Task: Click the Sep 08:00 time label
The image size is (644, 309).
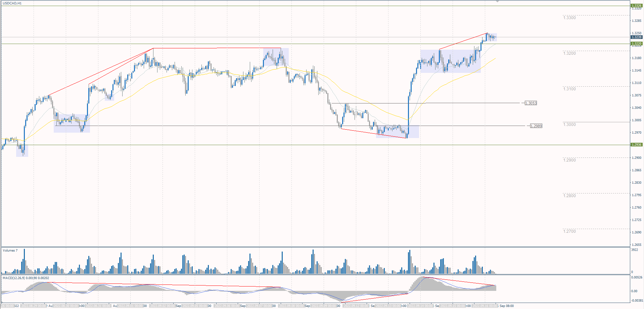Action: (507, 306)
